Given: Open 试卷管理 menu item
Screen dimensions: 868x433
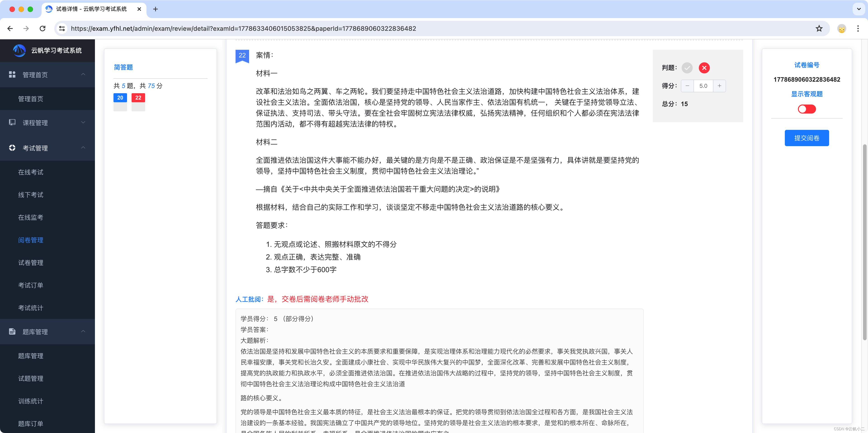Looking at the screenshot, I should click(47, 262).
